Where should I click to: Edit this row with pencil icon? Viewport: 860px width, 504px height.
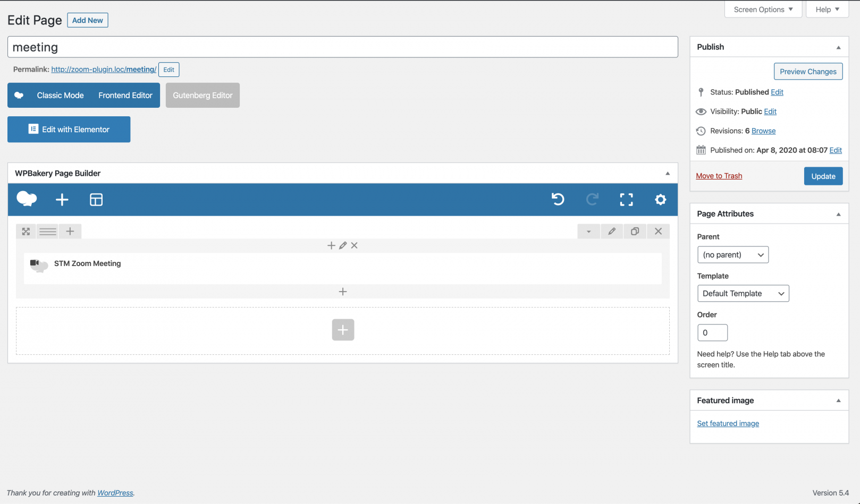(x=612, y=232)
